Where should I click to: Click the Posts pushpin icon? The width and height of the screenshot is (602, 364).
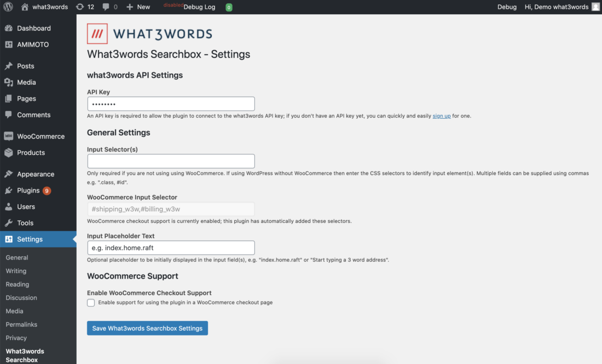(x=8, y=66)
